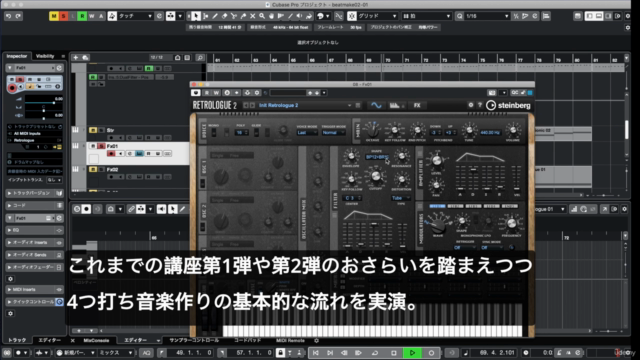
Task: Toggle the red global Solo S button
Action: (x=63, y=16)
